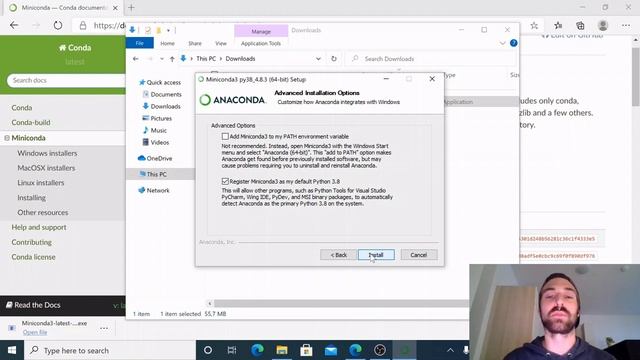Collapse the Miniconda sidebar section
Screen dimensions: 640x360
coord(7,138)
